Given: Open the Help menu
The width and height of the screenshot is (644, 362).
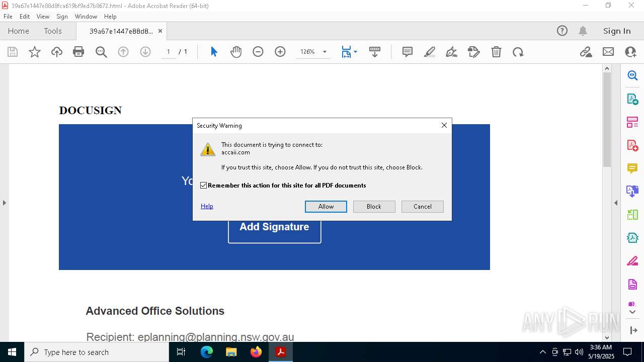Looking at the screenshot, I should [110, 17].
